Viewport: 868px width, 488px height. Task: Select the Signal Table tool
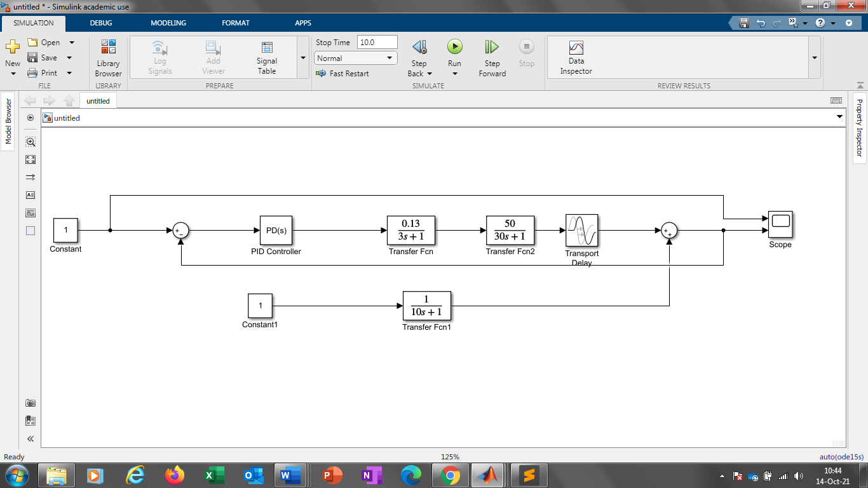tap(266, 57)
